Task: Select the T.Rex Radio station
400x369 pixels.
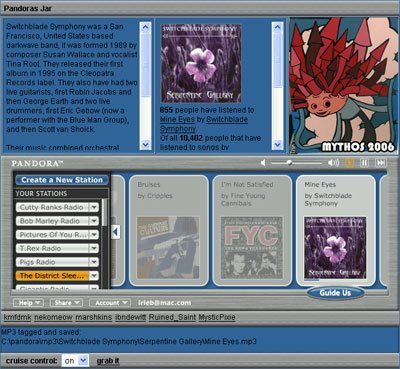Action: [52, 248]
